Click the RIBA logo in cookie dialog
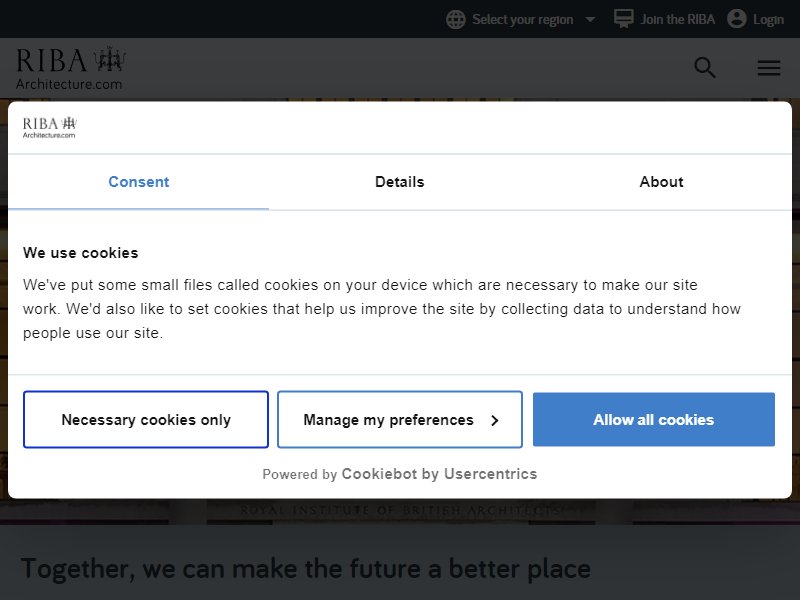Screen dimensions: 800x600 pyautogui.click(x=49, y=128)
